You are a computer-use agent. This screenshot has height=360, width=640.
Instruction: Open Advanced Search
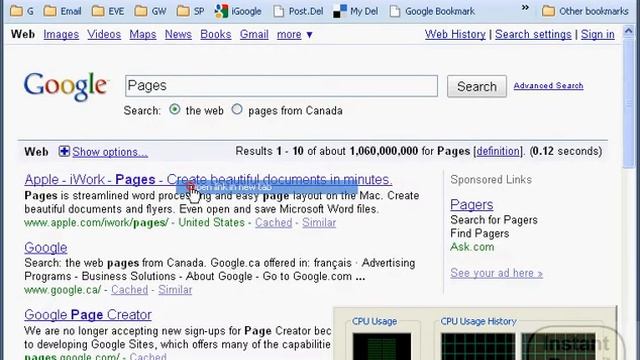tap(548, 86)
